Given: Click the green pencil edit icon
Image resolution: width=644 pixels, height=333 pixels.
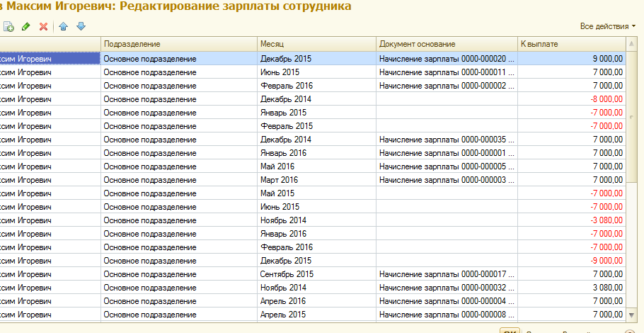Looking at the screenshot, I should pos(26,26).
